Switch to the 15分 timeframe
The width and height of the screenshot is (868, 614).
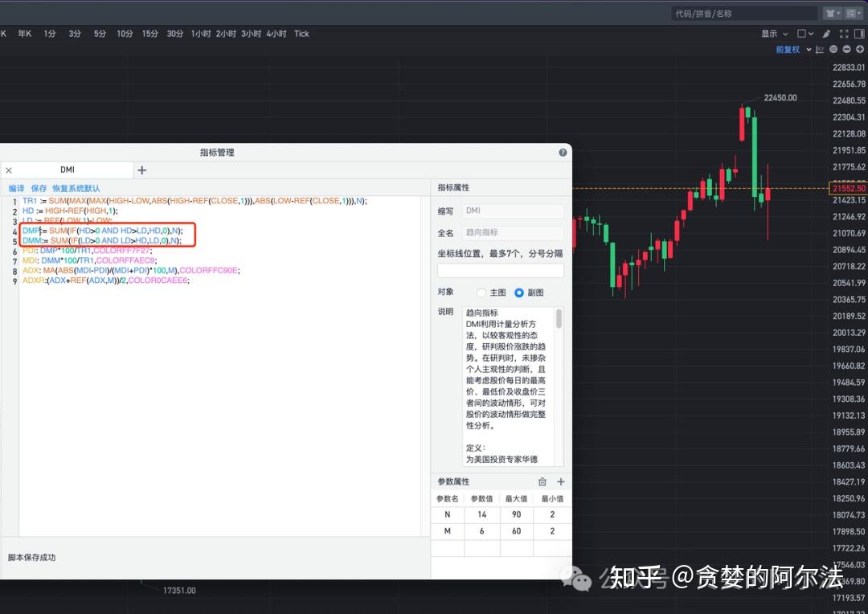pos(149,34)
